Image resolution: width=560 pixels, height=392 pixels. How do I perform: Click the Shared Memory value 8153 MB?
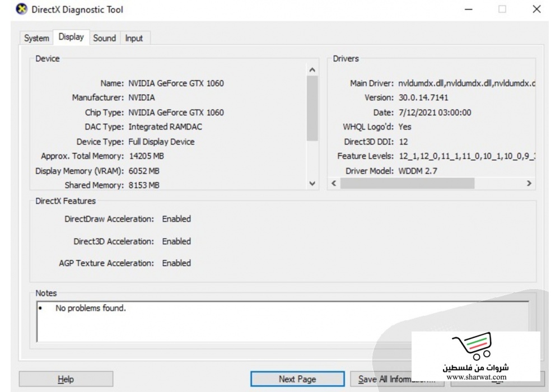(x=144, y=185)
